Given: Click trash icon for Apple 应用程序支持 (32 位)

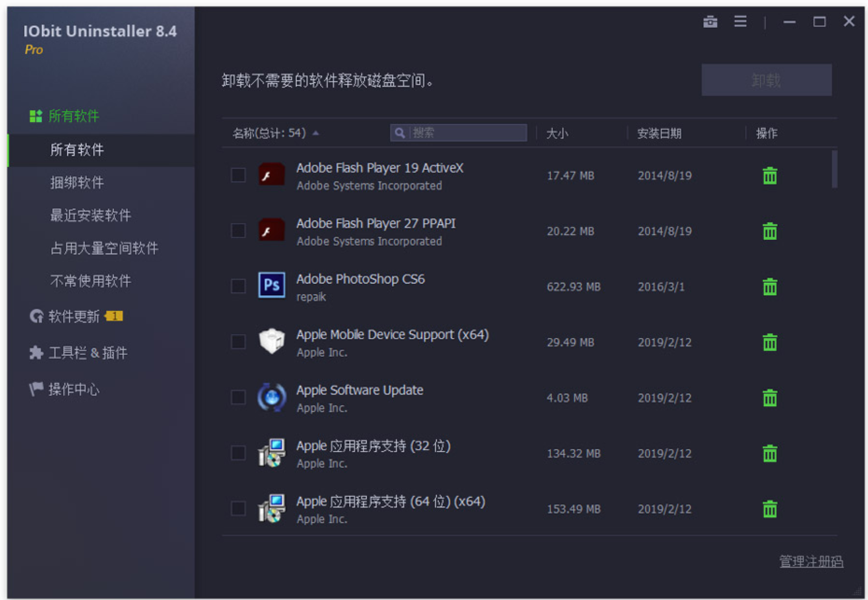Looking at the screenshot, I should click(x=769, y=453).
